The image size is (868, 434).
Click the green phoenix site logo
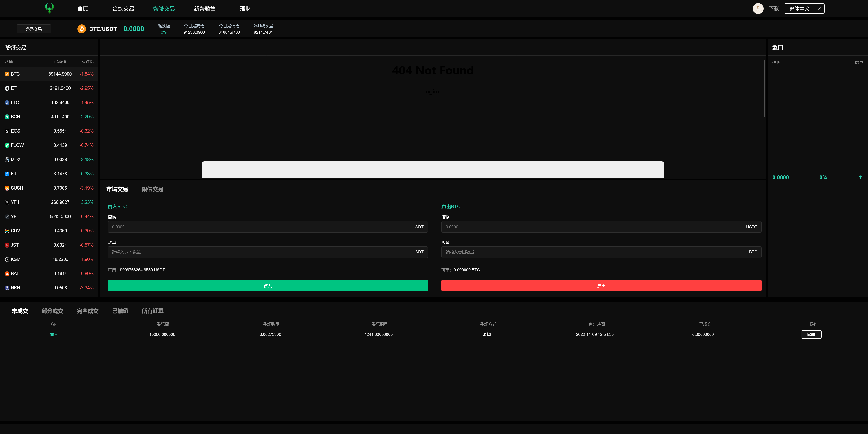49,8
